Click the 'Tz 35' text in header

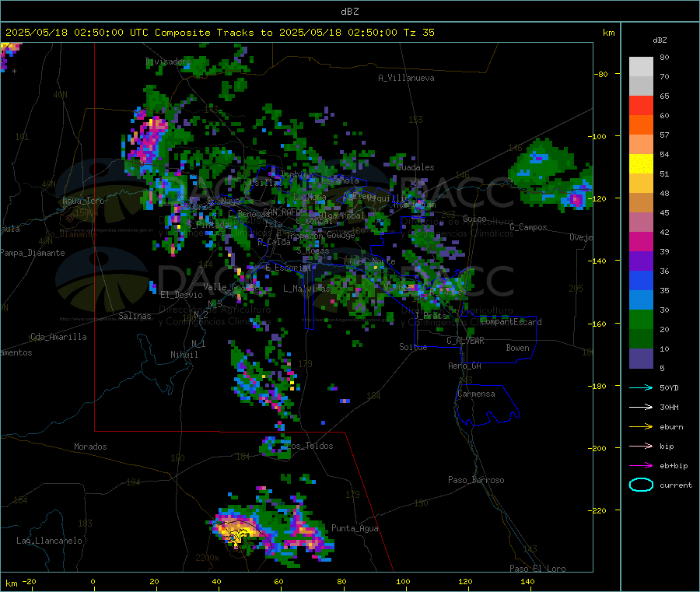419,33
